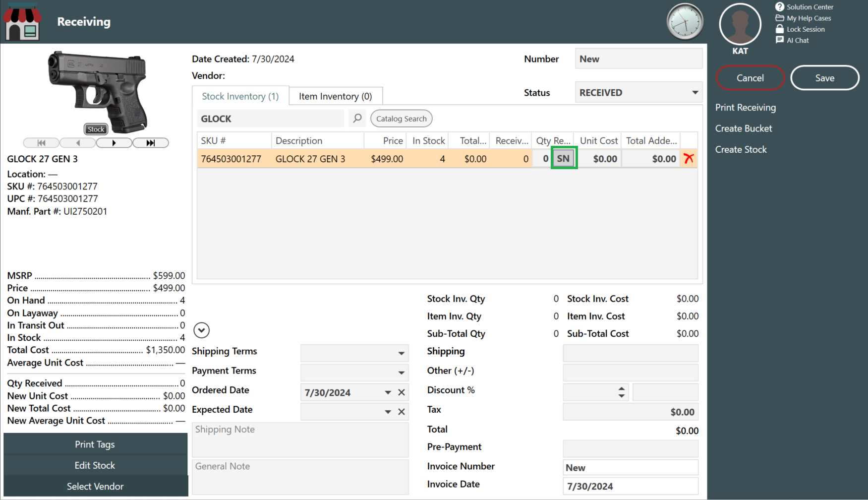Clear the Ordered Date field
Screen dimensions: 868x500
point(402,392)
